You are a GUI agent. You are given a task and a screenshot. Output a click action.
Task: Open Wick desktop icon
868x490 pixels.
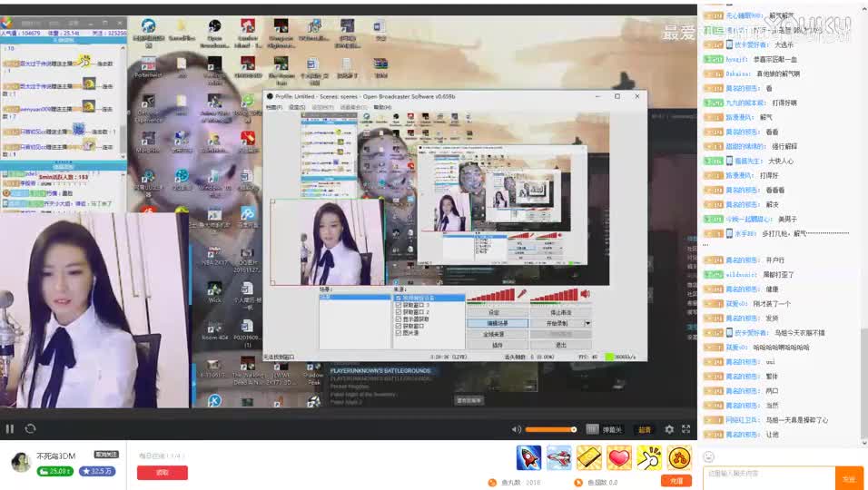click(215, 293)
